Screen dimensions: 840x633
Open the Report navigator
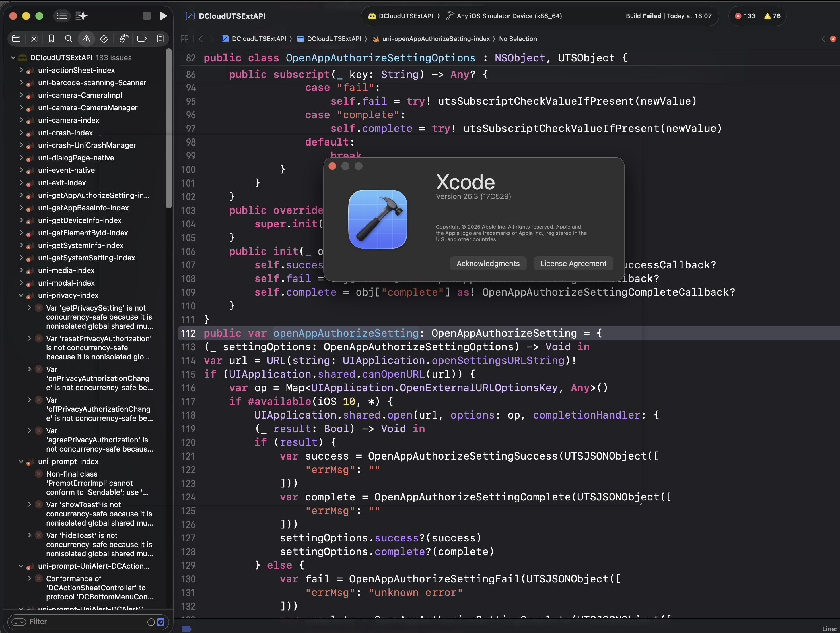pos(160,38)
